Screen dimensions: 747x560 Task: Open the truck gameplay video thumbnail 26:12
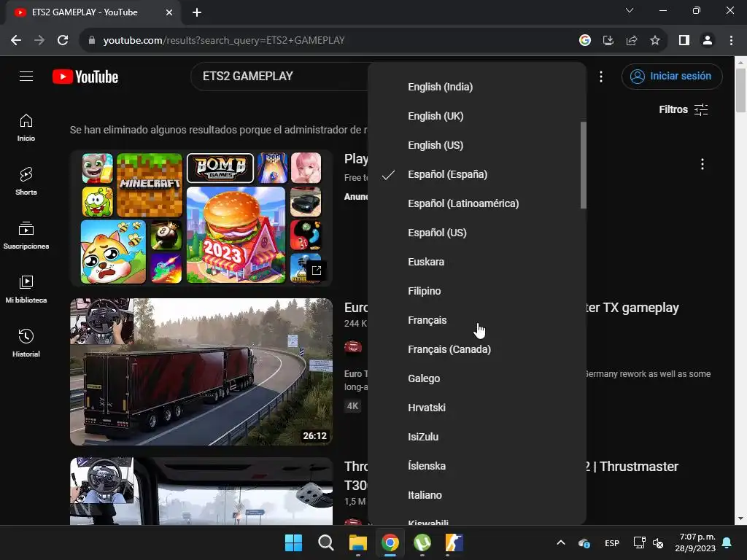point(201,372)
